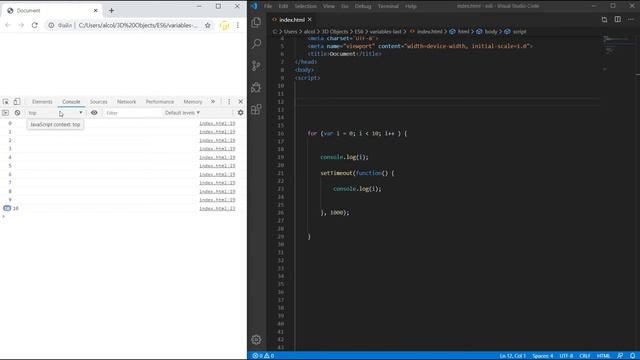
Task: Close the DevTools panel
Action: [240, 102]
